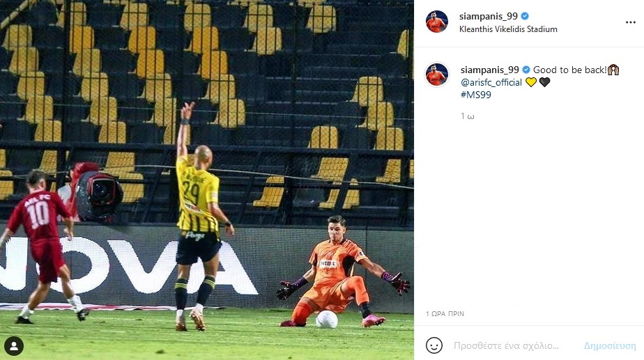
Task: Click the tagged people icon on photo
Action: pos(13,346)
